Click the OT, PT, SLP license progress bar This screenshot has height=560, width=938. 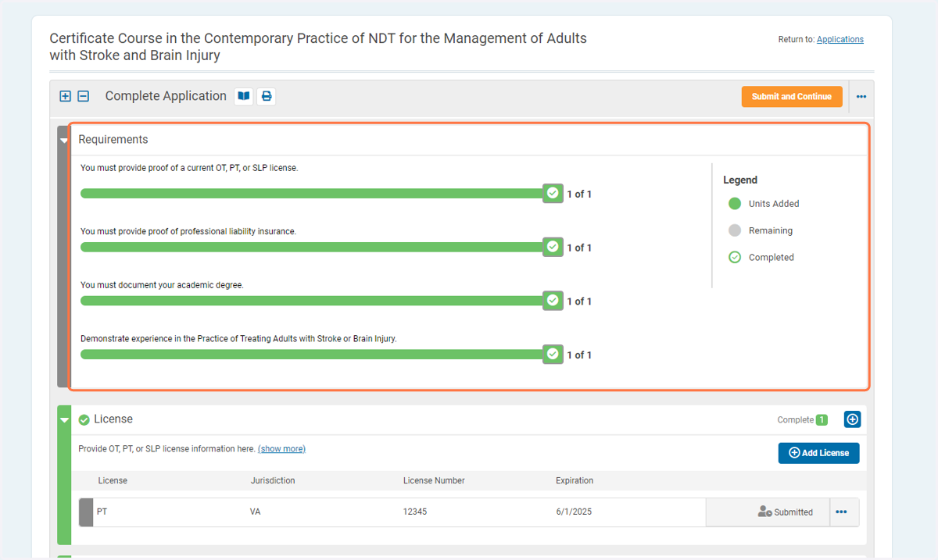[312, 193]
